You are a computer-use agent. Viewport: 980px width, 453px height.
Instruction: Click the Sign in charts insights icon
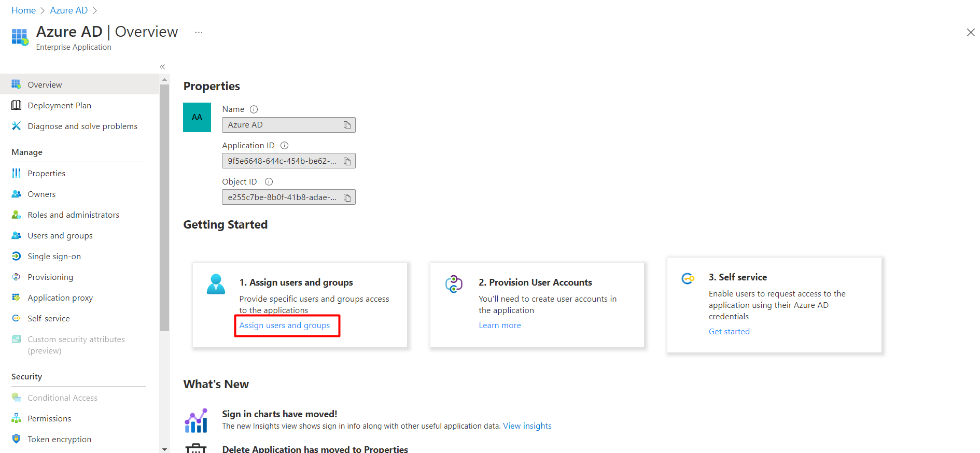[196, 420]
